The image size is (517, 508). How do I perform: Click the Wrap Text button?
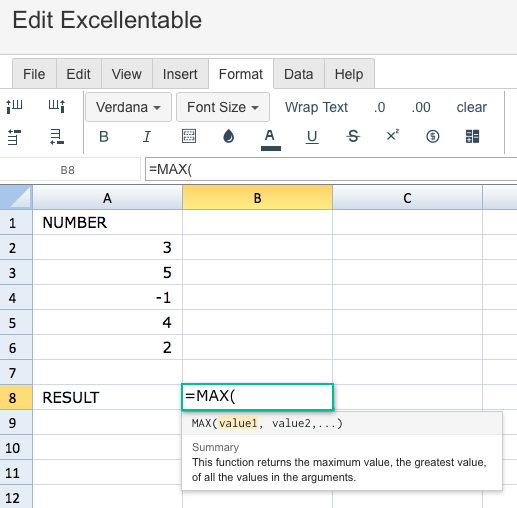pos(316,107)
